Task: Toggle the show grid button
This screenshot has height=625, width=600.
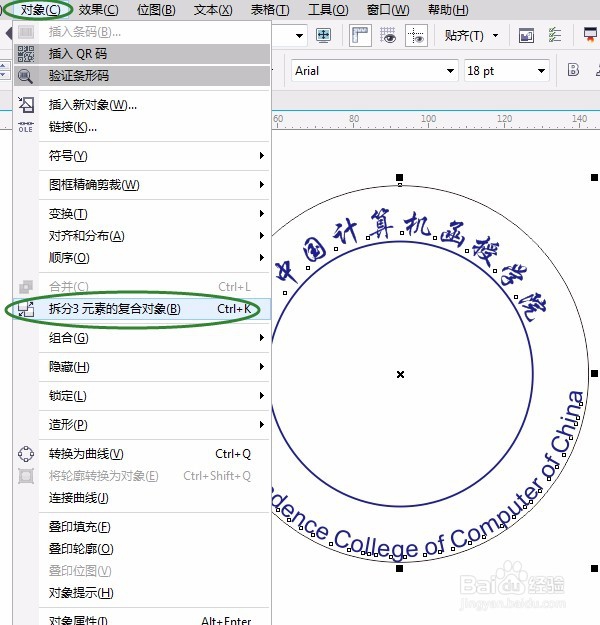Action: click(x=388, y=35)
